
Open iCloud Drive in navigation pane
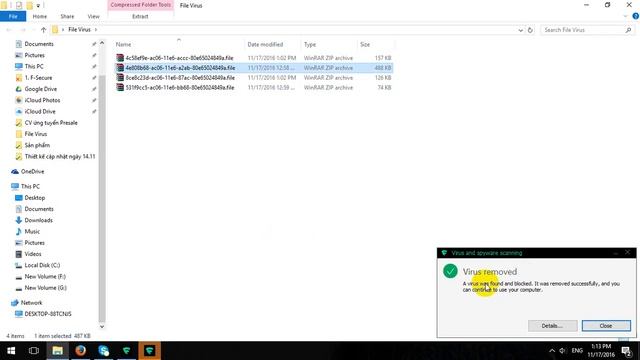(x=40, y=111)
